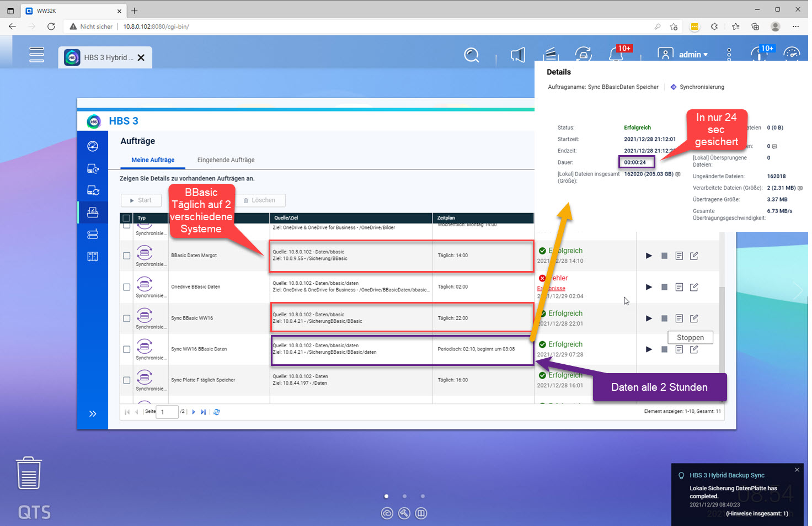Tick the checkbox for Sync BBasic WW16
812x526 pixels.
(126, 318)
